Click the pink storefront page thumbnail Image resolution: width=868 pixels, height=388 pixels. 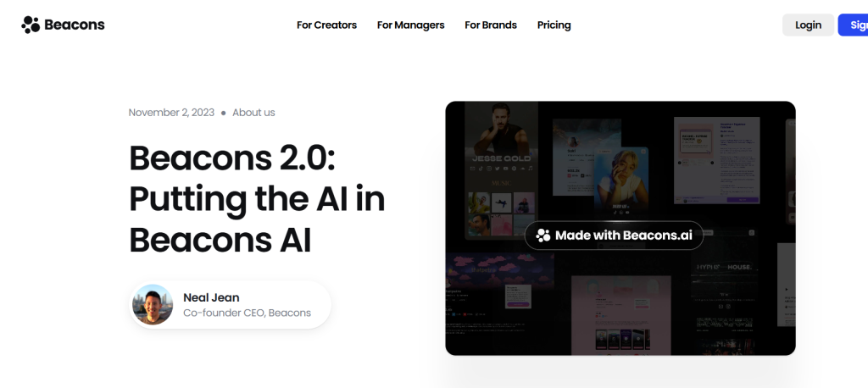pos(620,315)
